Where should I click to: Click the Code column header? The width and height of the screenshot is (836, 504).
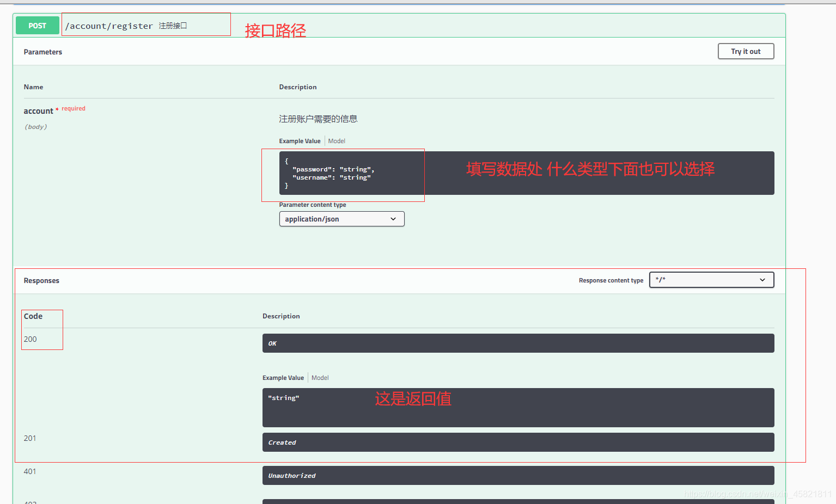pos(33,316)
